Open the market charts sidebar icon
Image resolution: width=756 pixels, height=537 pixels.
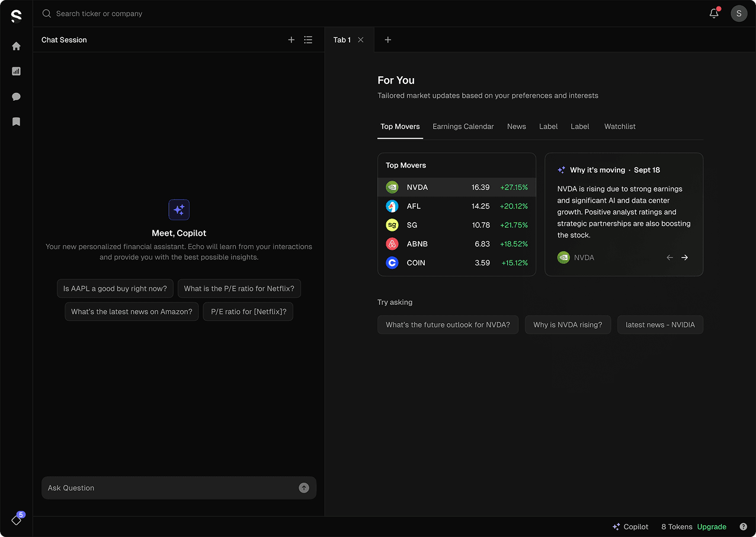coord(16,71)
